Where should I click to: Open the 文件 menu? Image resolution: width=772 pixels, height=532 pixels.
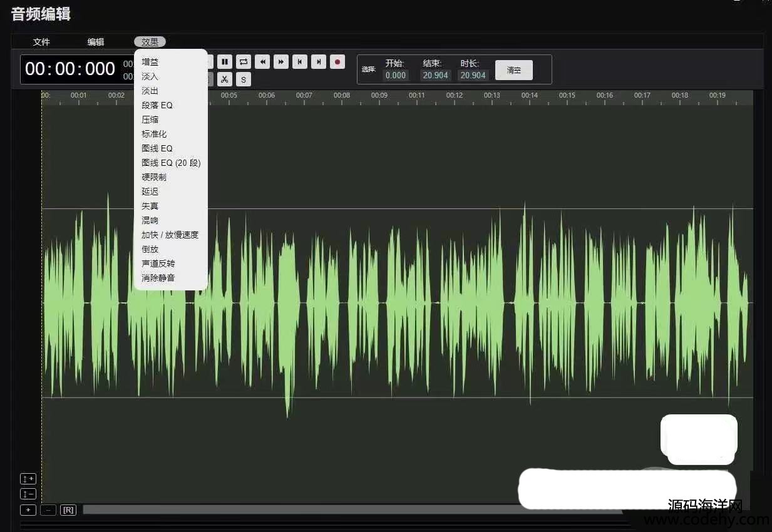pos(41,42)
